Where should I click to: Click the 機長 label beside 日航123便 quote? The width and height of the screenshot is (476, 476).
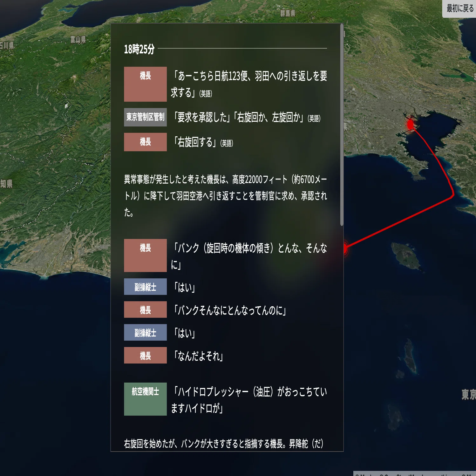pos(145,84)
